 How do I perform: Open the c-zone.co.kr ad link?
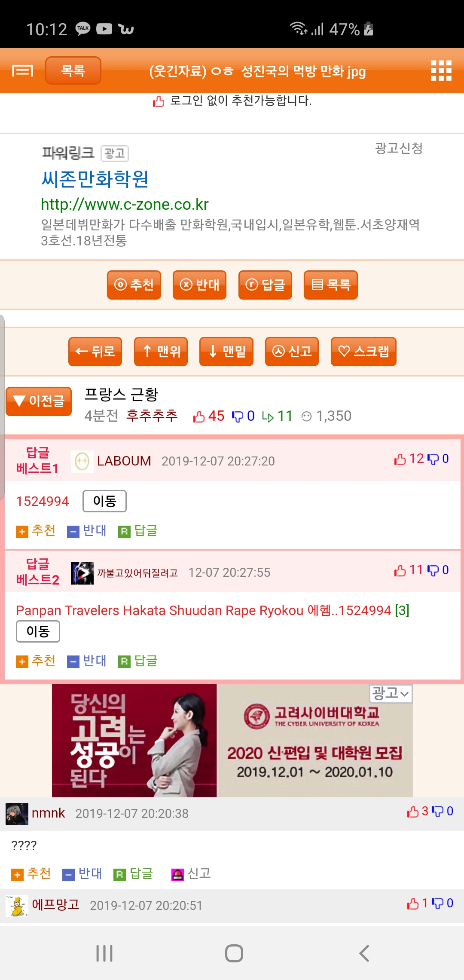(x=125, y=205)
